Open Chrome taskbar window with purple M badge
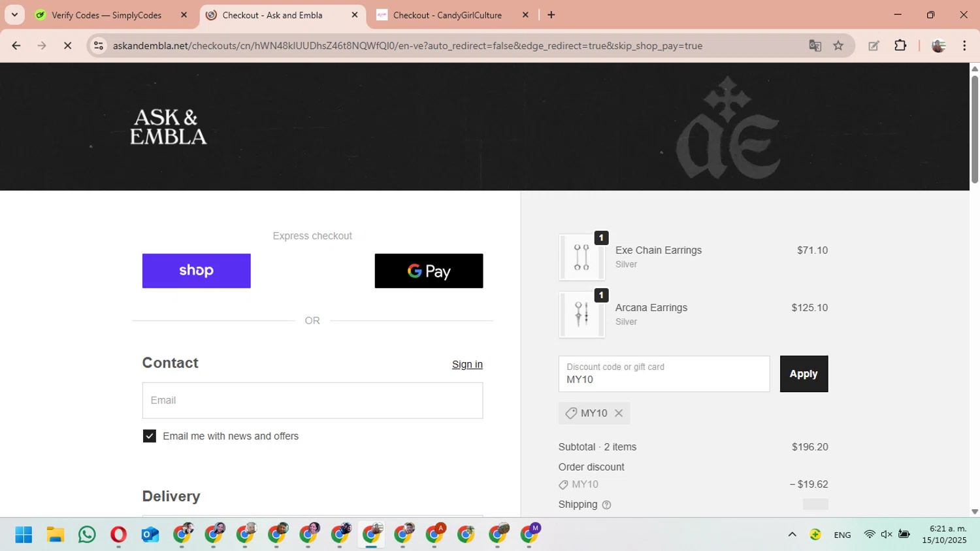 (530, 535)
